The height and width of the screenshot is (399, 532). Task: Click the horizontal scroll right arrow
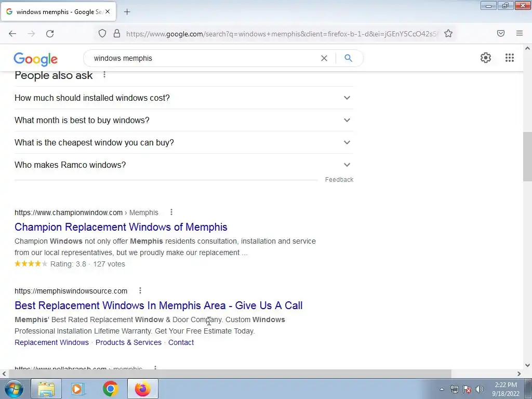[519, 374]
